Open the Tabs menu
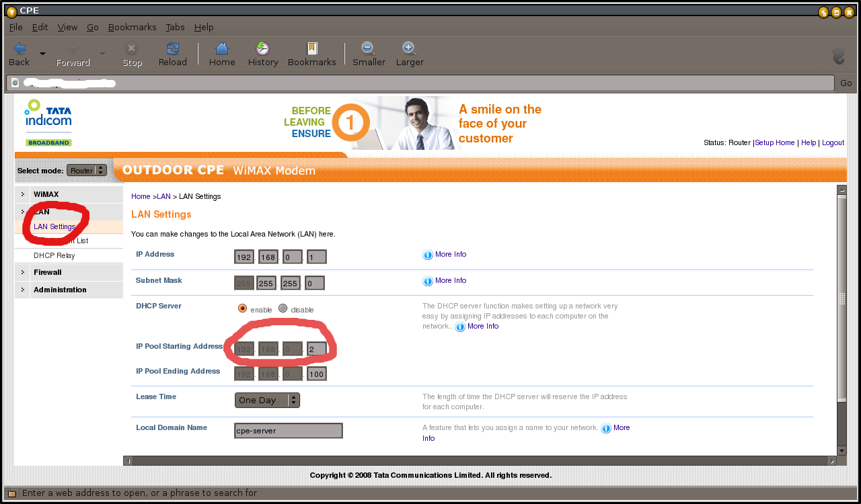861x504 pixels. (175, 27)
